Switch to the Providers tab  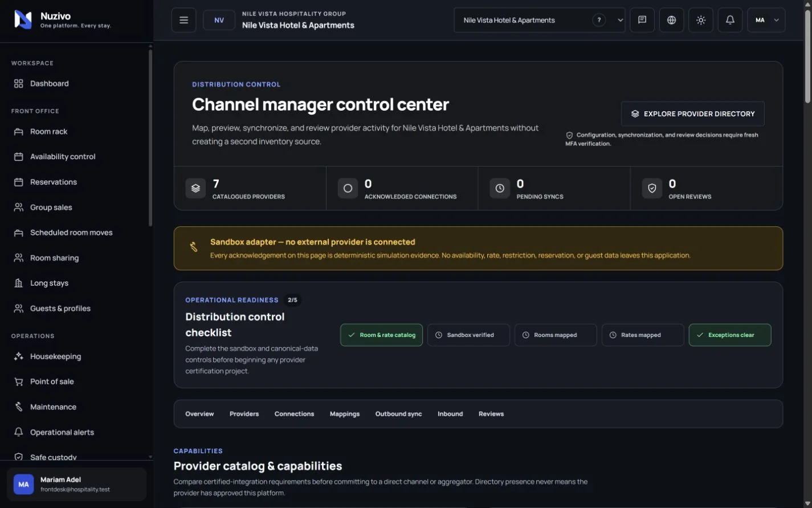(244, 414)
